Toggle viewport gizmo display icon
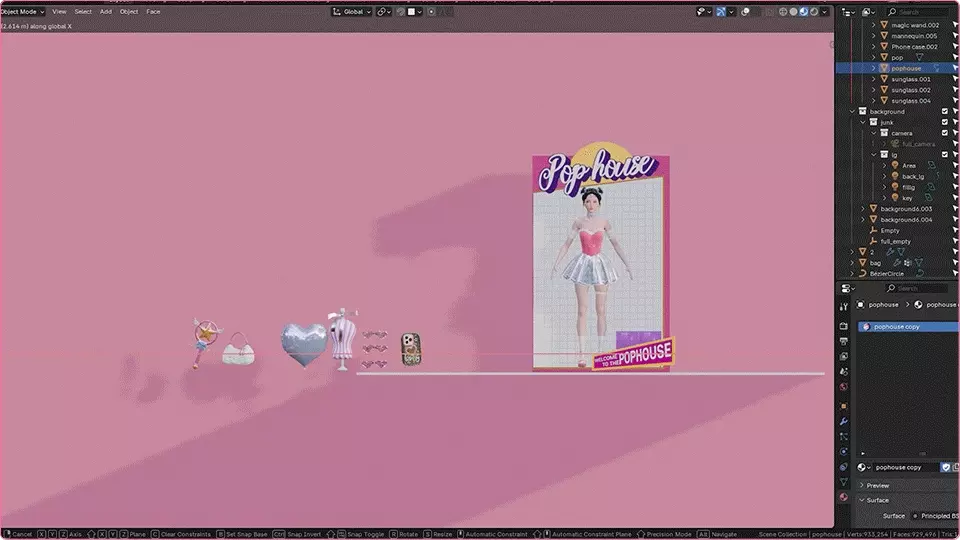The height and width of the screenshot is (540, 960). tap(721, 12)
